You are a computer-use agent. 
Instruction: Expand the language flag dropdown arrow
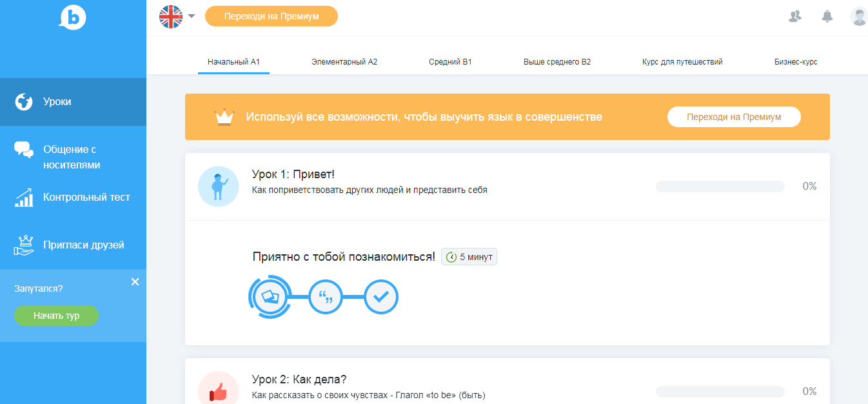point(190,17)
